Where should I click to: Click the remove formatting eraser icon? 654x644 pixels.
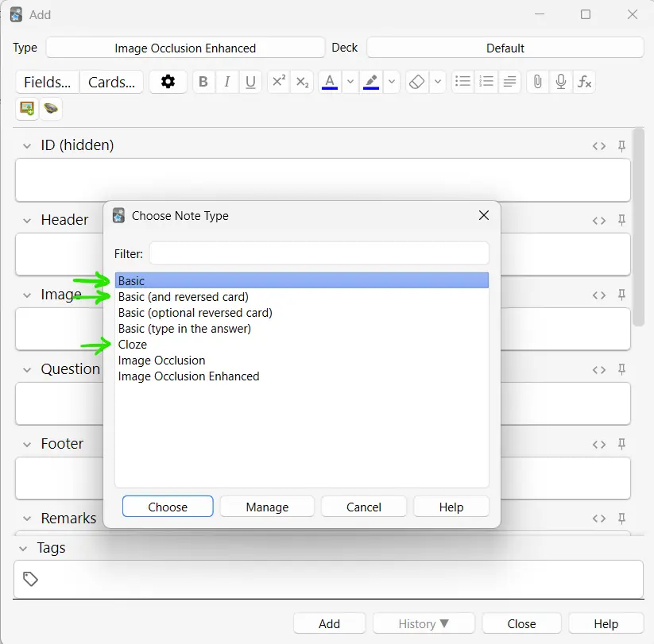(416, 82)
